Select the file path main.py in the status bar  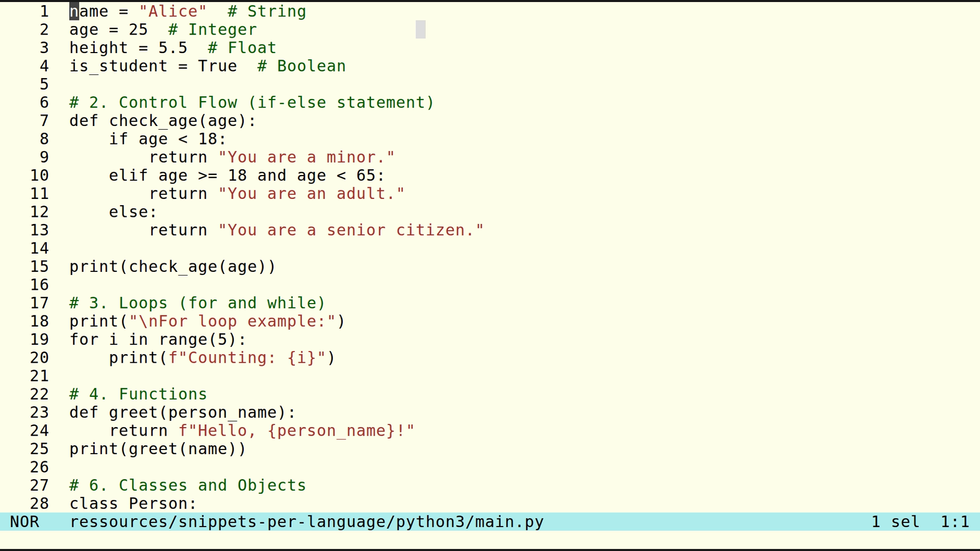306,521
